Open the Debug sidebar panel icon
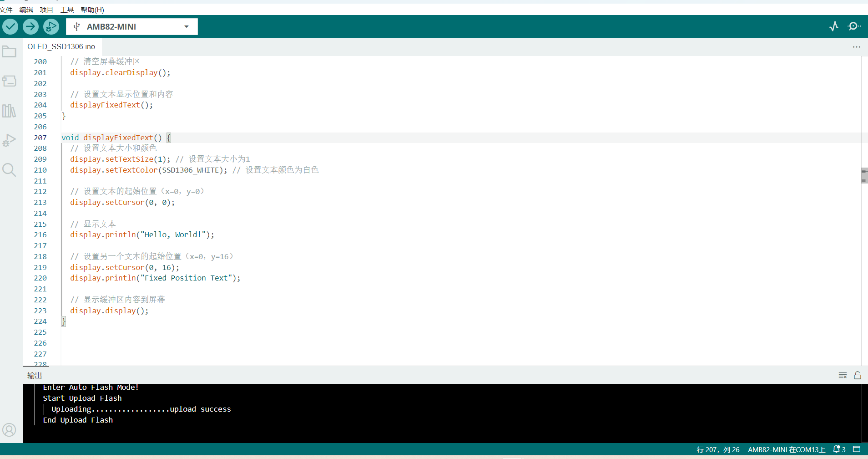The image size is (868, 459). [x=9, y=140]
